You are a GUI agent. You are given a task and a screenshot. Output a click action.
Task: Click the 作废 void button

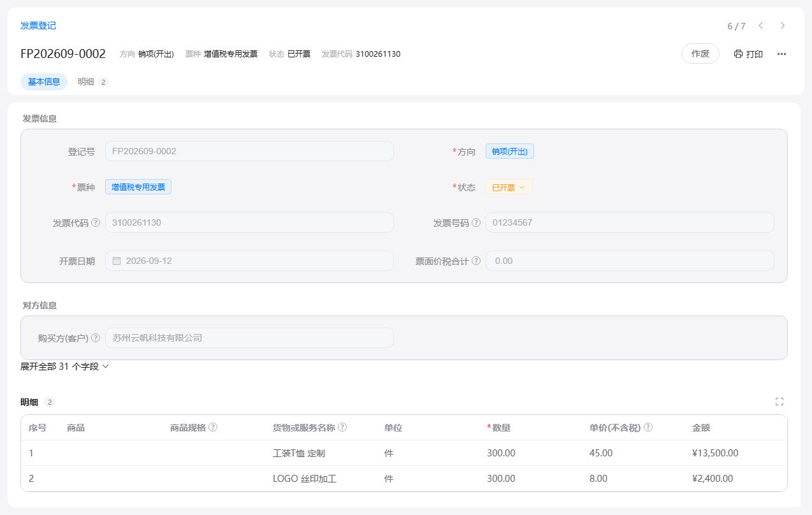[700, 54]
